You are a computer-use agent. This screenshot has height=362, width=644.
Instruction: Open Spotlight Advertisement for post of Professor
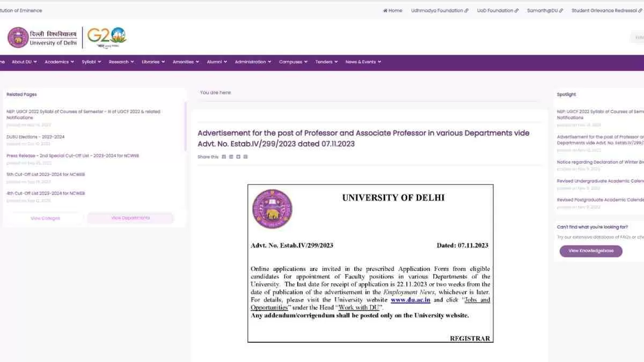(x=601, y=140)
